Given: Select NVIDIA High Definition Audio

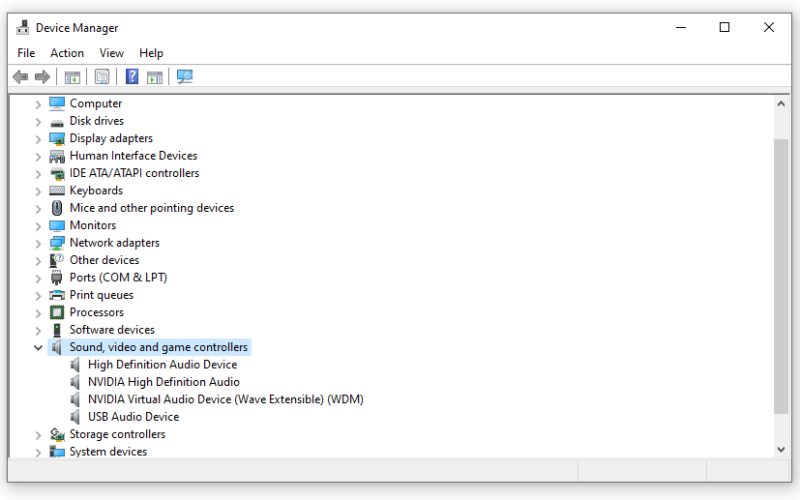Looking at the screenshot, I should 164,382.
